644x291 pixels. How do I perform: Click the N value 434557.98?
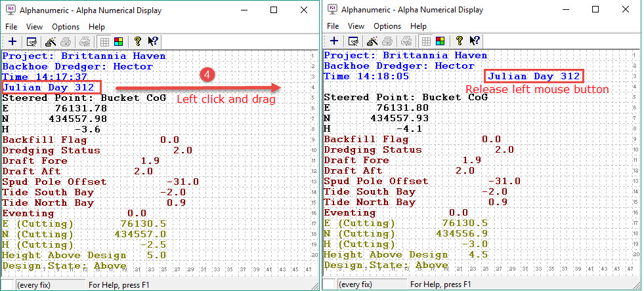[77, 119]
